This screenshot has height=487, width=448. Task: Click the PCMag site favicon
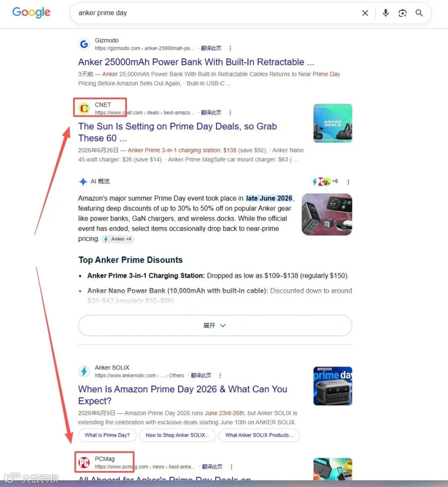(x=84, y=463)
